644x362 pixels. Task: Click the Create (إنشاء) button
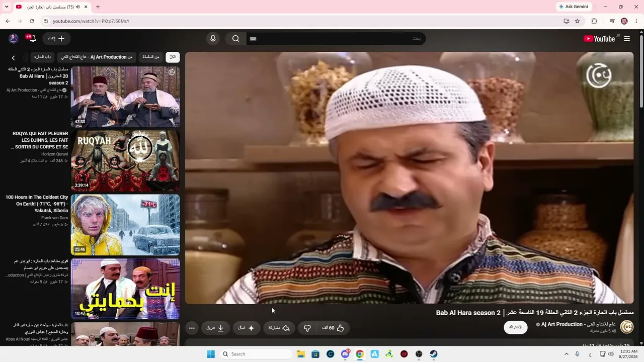[x=56, y=39]
